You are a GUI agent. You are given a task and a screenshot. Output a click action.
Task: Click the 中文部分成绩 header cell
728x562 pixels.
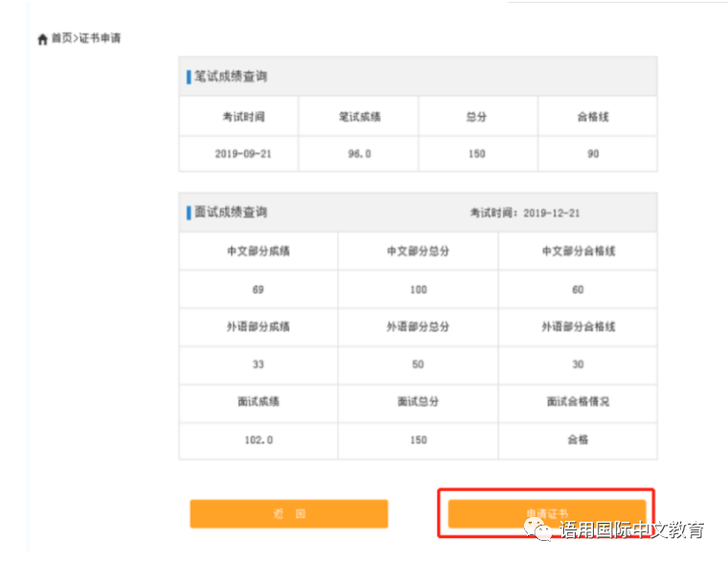[258, 251]
